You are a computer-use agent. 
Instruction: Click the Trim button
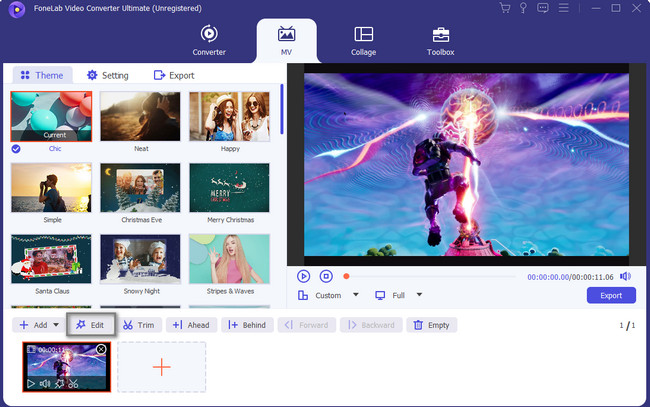[x=139, y=325]
